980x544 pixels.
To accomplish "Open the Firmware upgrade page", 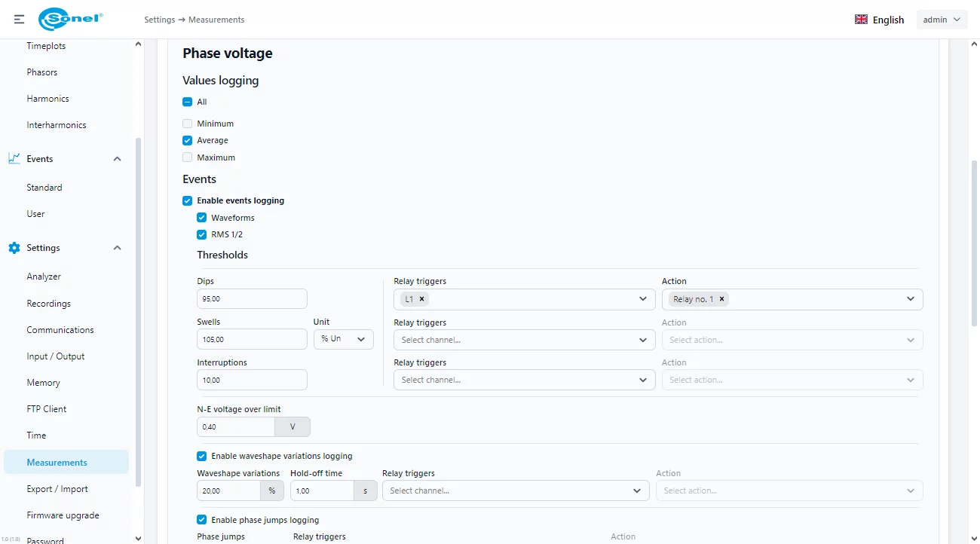I will coord(63,515).
